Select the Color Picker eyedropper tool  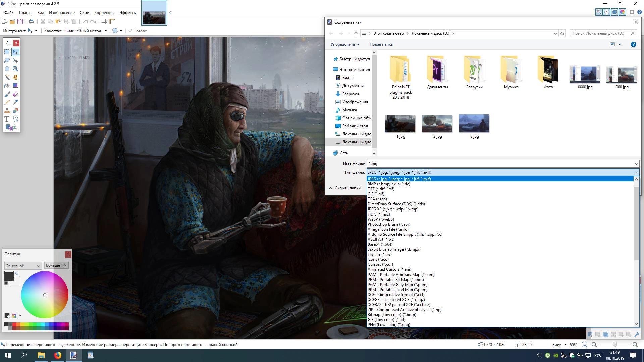15,102
